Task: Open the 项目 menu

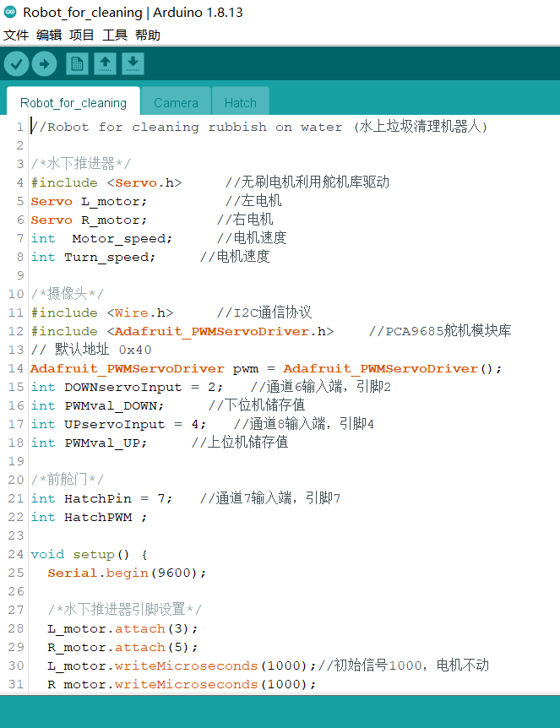Action: click(82, 35)
